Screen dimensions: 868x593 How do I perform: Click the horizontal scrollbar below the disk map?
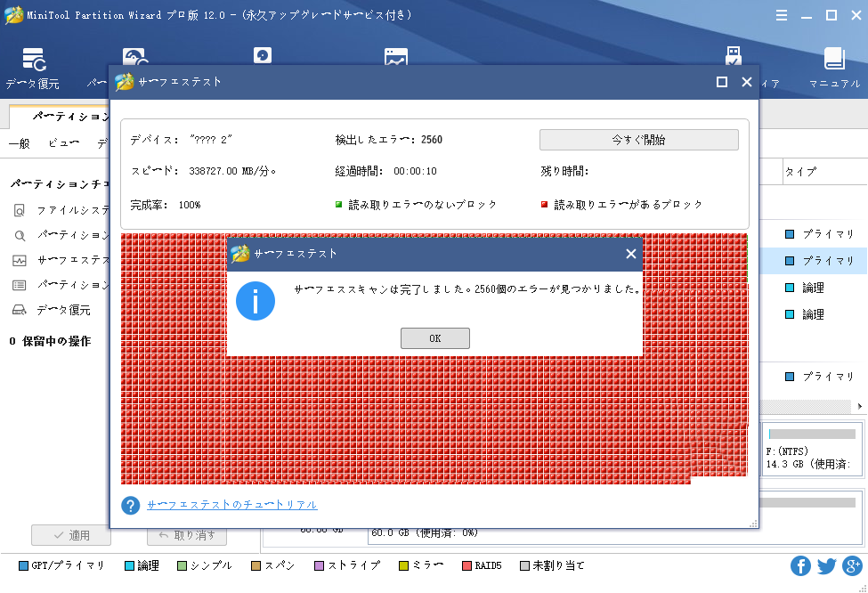click(810, 408)
